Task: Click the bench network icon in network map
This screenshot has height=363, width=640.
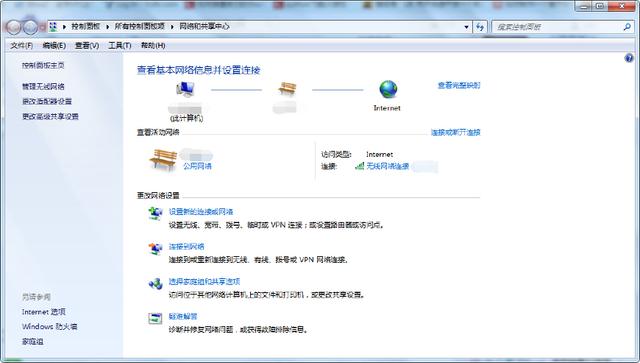Action: (287, 89)
